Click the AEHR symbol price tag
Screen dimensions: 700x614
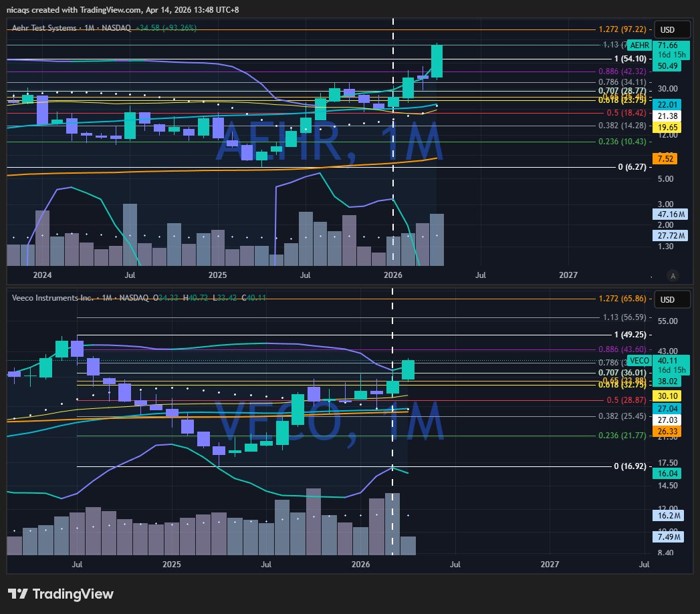point(639,45)
